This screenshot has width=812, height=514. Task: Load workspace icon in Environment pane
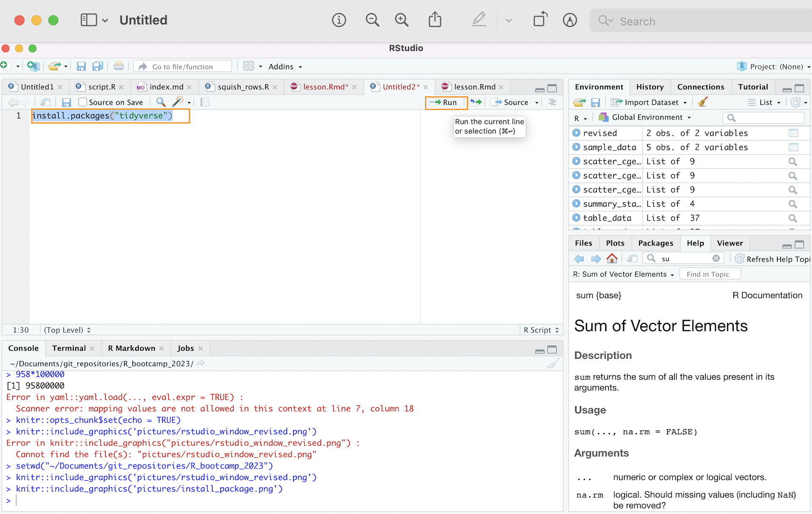(x=579, y=102)
